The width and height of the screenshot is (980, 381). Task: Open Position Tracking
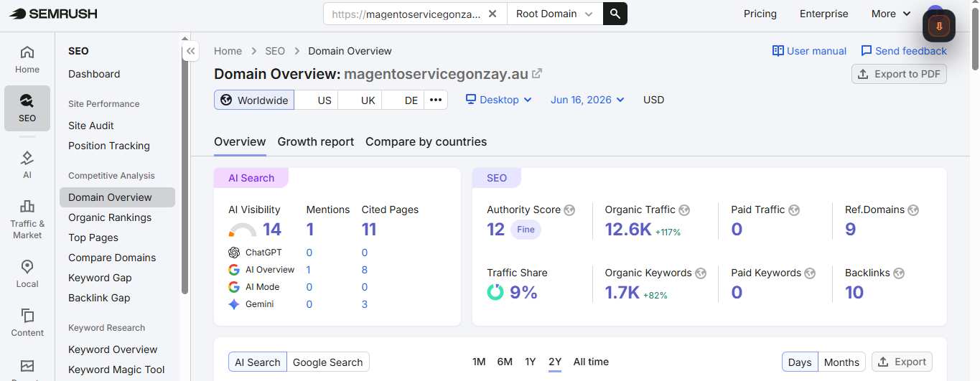pos(109,146)
